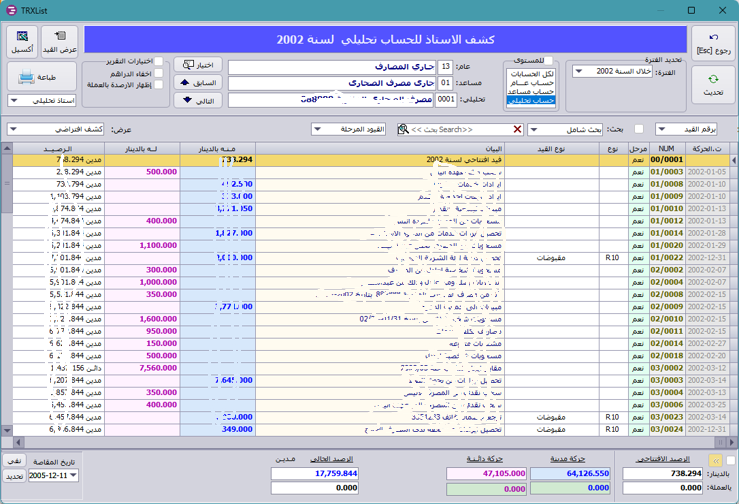The width and height of the screenshot is (739, 504).
Task: Click the small تحديد button in the footer
Action: pos(14,476)
